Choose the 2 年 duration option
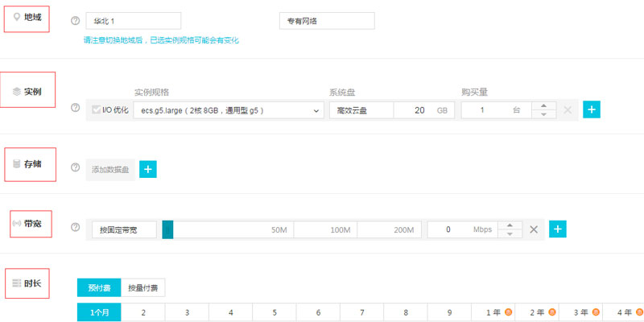The image size is (644, 322). pos(537,312)
